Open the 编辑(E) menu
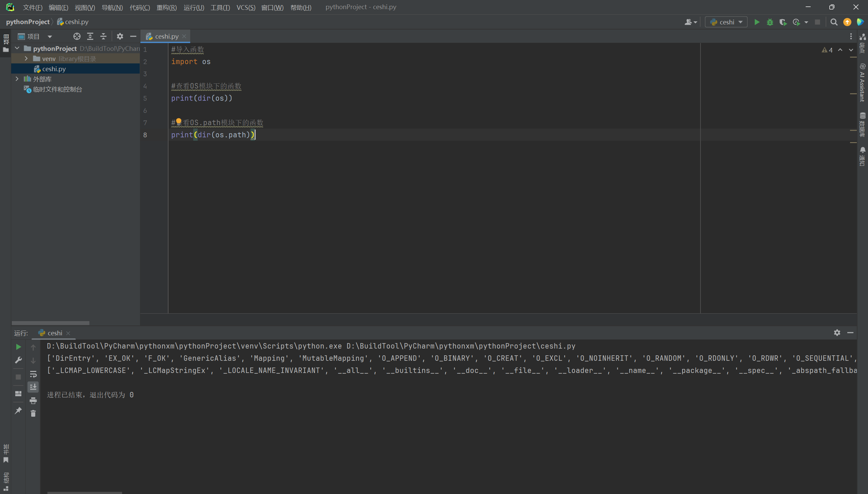Screen dimensions: 868x494 coord(58,7)
